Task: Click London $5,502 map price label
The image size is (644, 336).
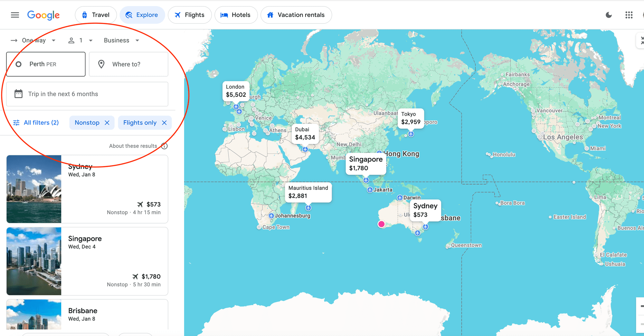Action: click(236, 91)
